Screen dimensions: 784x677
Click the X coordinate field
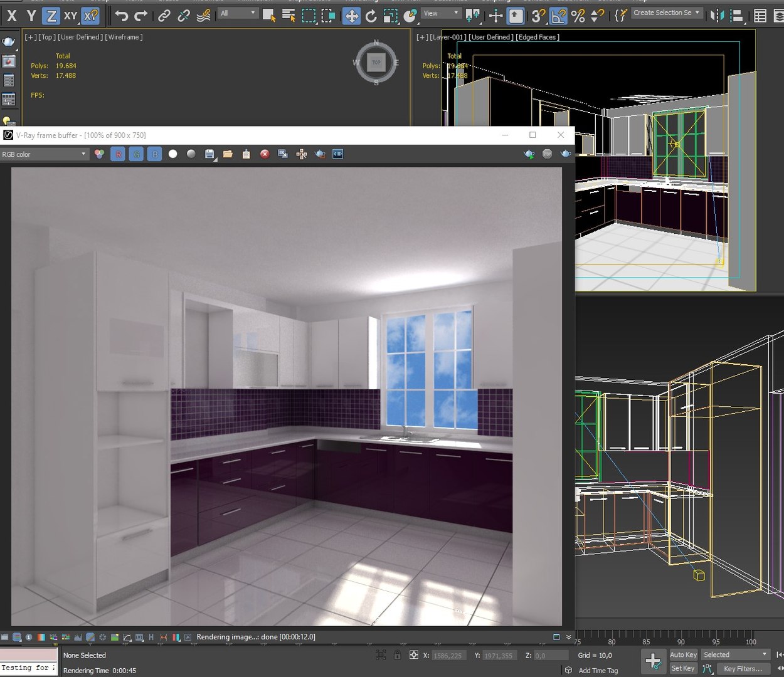point(448,656)
